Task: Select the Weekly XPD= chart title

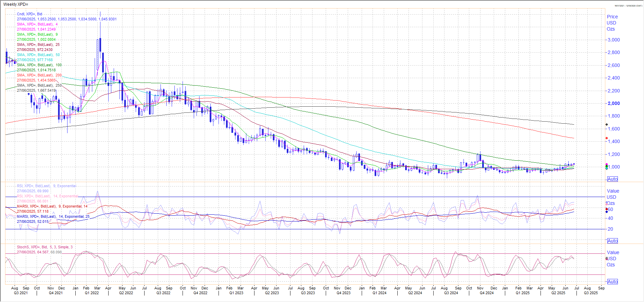Action: tap(16, 4)
